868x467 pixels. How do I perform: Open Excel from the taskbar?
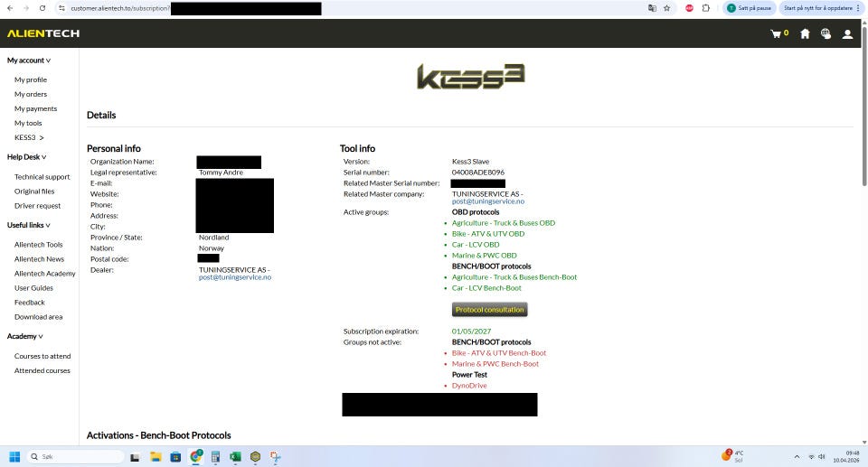pos(235,456)
